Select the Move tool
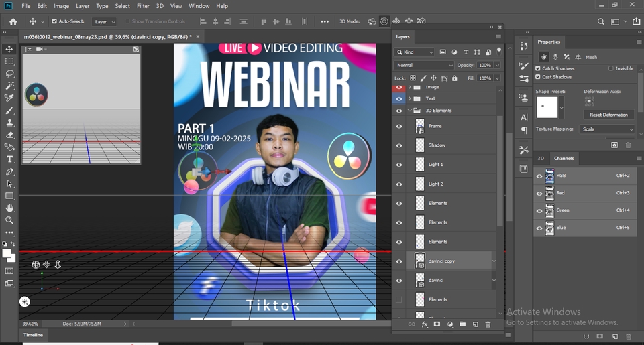Screen dimensions: 644x345 tap(9, 49)
